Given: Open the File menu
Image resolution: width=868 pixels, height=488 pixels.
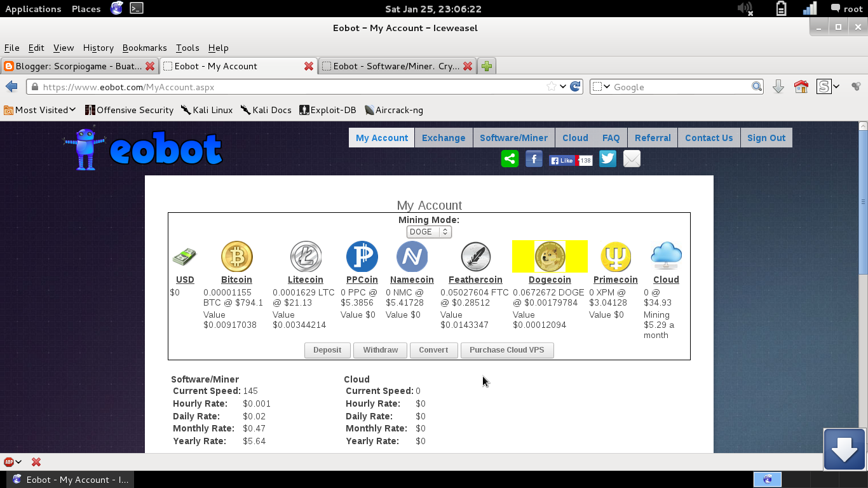Looking at the screenshot, I should (11, 48).
